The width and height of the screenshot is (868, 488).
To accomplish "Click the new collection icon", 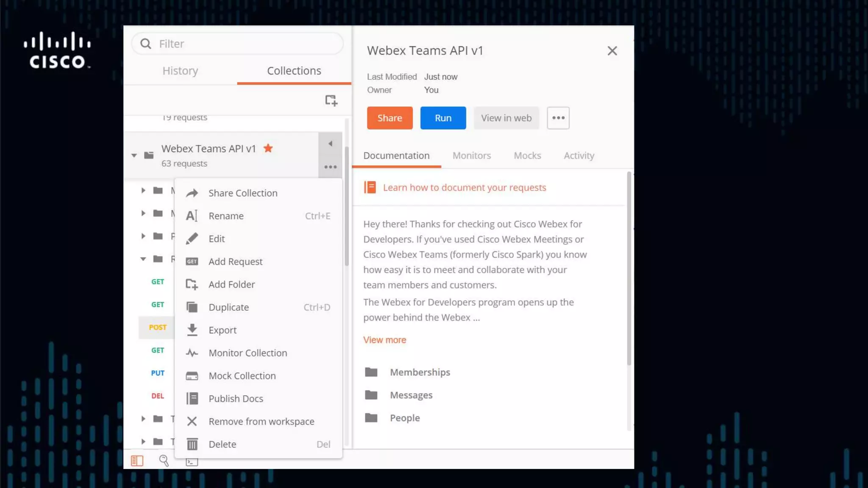I will [331, 100].
